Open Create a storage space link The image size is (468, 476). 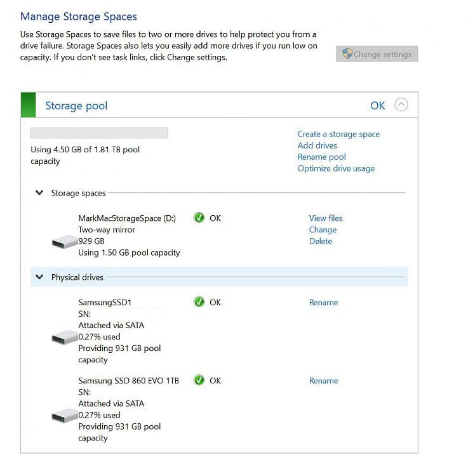tap(338, 134)
